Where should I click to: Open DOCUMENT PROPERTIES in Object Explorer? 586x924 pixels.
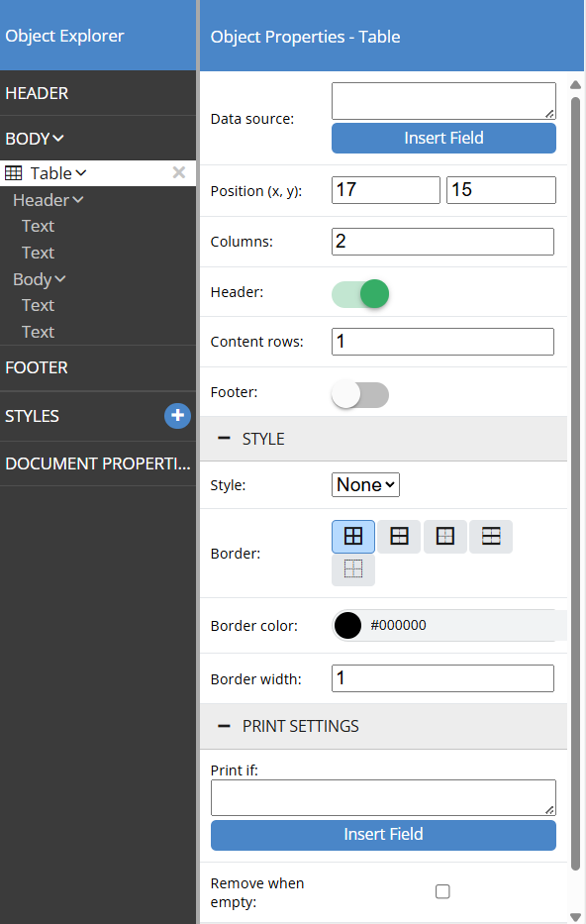[x=98, y=463]
